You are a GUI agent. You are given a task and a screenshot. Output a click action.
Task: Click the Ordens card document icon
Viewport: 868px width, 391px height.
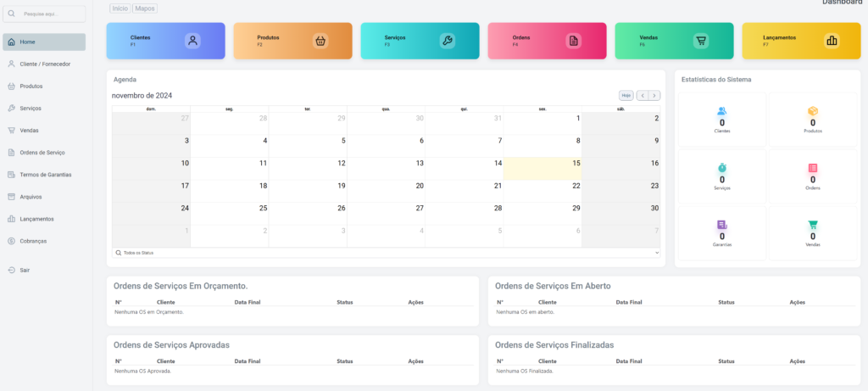click(574, 41)
